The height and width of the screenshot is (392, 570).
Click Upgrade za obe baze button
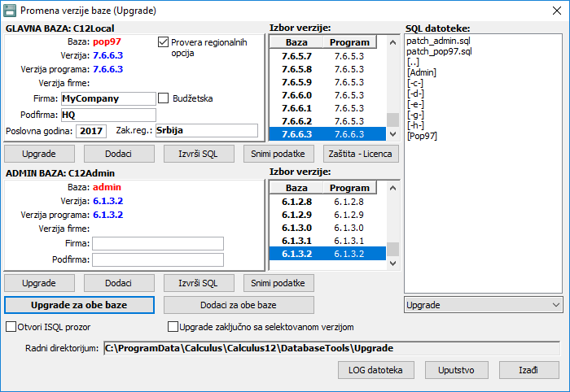(x=79, y=305)
